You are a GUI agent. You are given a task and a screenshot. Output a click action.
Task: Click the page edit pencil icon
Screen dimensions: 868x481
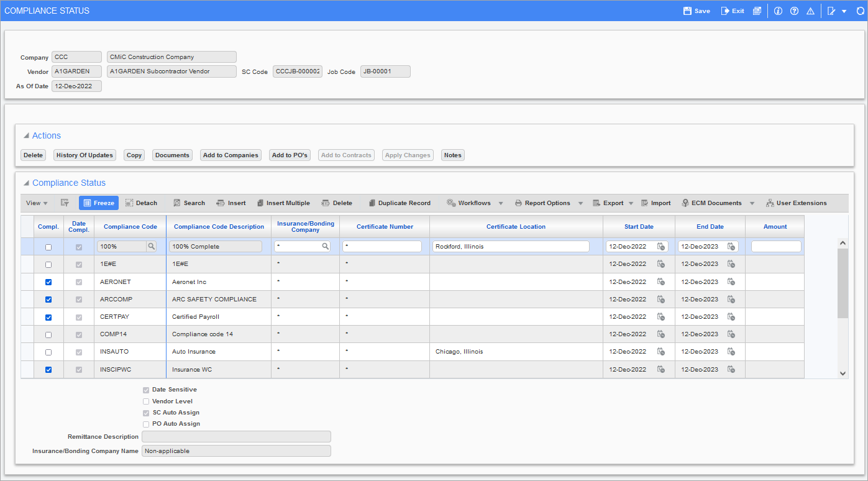pos(831,11)
